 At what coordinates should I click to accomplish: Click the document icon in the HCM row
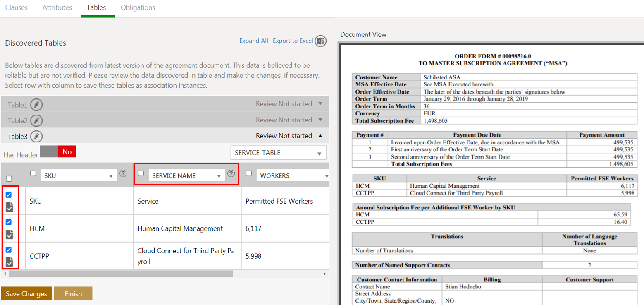pyautogui.click(x=10, y=234)
